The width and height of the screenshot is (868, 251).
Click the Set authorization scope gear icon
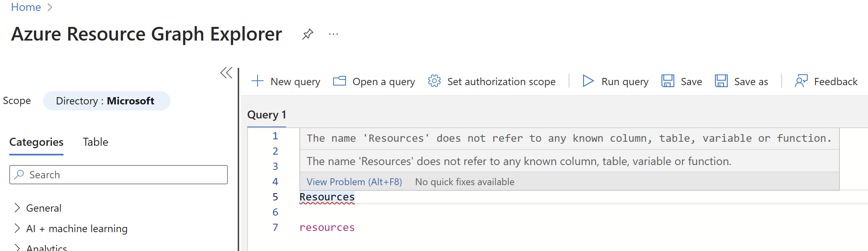click(434, 81)
